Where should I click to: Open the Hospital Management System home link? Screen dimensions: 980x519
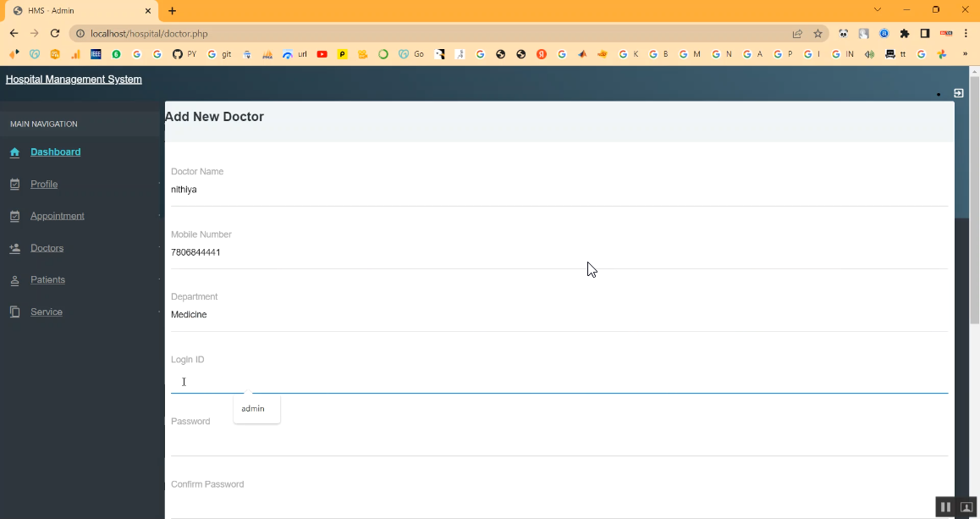[x=74, y=80]
